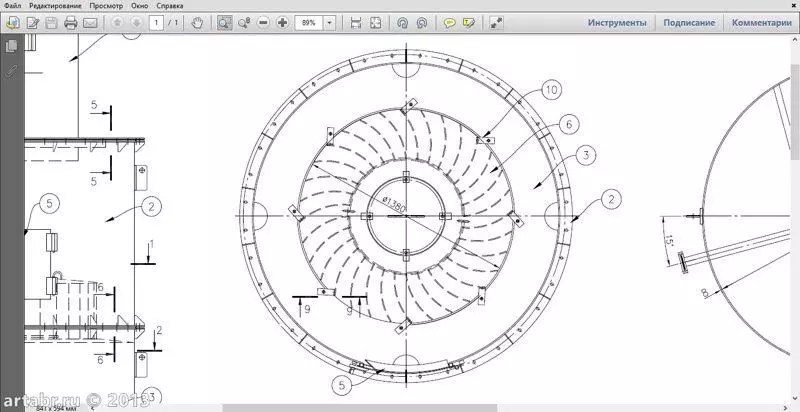The height and width of the screenshot is (412, 800).
Task: Show attachments paperclip panel in sidebar
Action: [x=11, y=70]
